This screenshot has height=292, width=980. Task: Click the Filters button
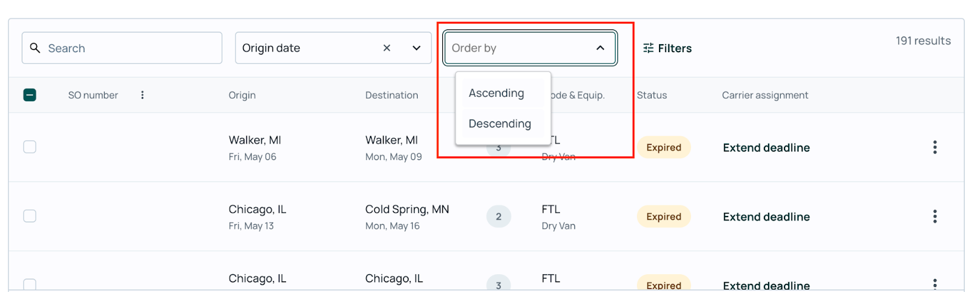coord(667,48)
